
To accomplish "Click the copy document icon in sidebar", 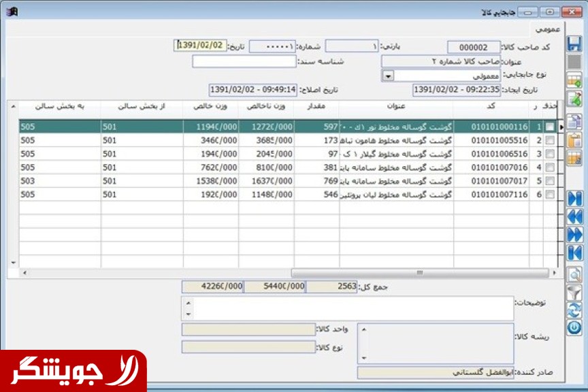I will tap(574, 122).
